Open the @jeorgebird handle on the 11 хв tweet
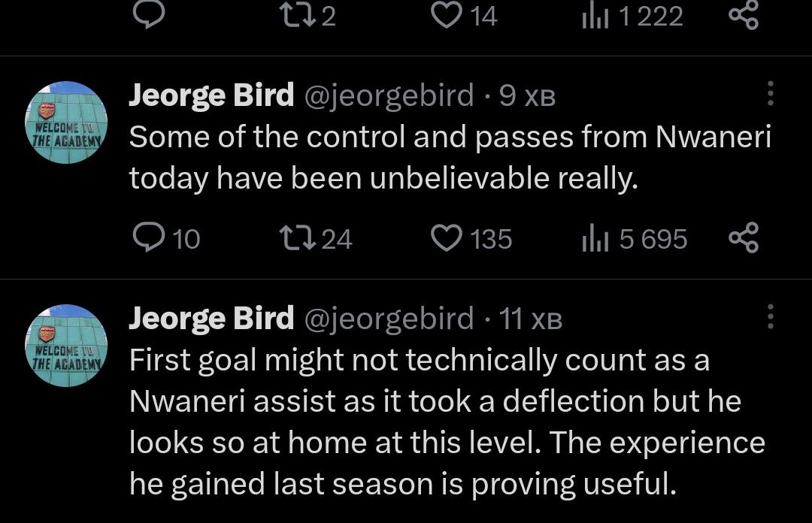Viewport: 812px width, 523px height. point(388,319)
